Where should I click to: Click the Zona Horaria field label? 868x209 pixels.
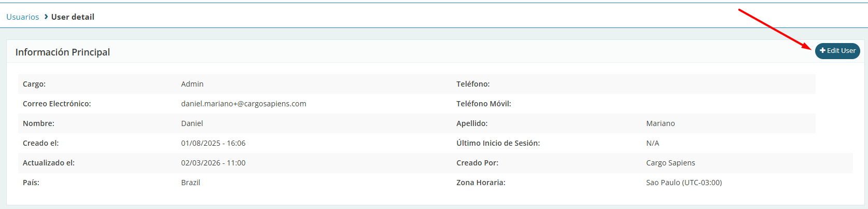(x=481, y=183)
